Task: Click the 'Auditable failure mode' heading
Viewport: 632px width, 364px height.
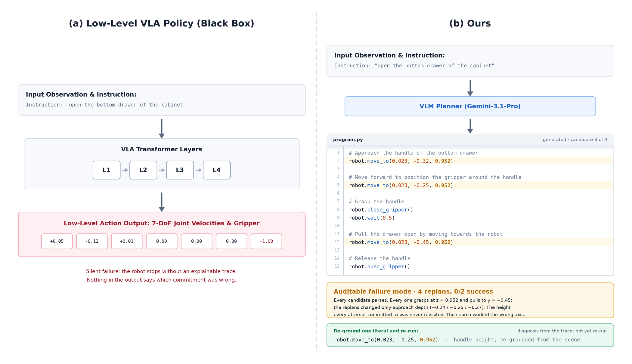Action: point(413,292)
